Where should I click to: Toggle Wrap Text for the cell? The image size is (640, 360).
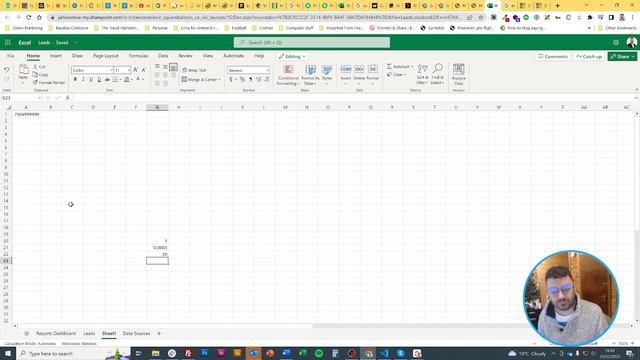coord(194,70)
